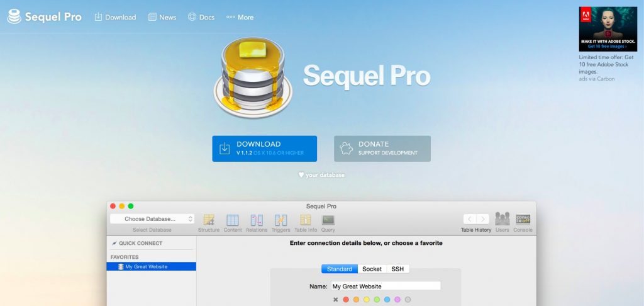Click the Table History back arrow
Screen dimensions: 644x306
(x=470, y=219)
